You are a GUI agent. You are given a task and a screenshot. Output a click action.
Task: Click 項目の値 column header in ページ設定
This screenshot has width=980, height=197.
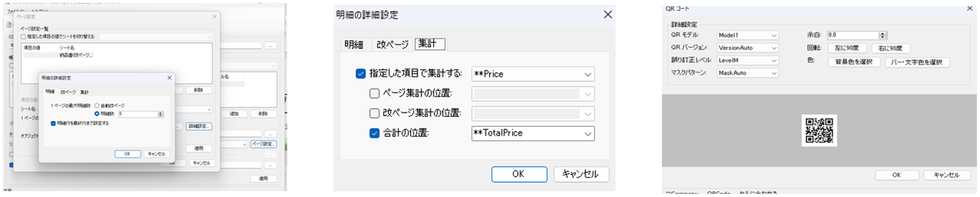point(32,47)
